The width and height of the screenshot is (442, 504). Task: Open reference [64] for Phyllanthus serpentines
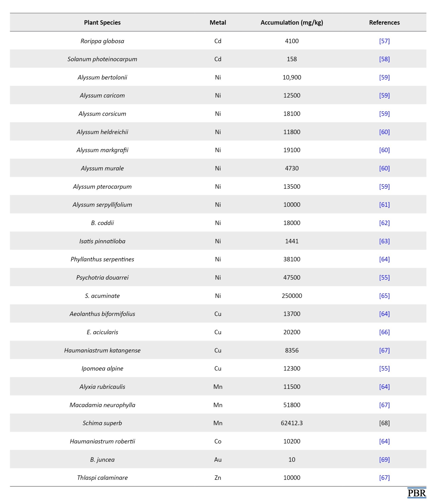[384, 259]
